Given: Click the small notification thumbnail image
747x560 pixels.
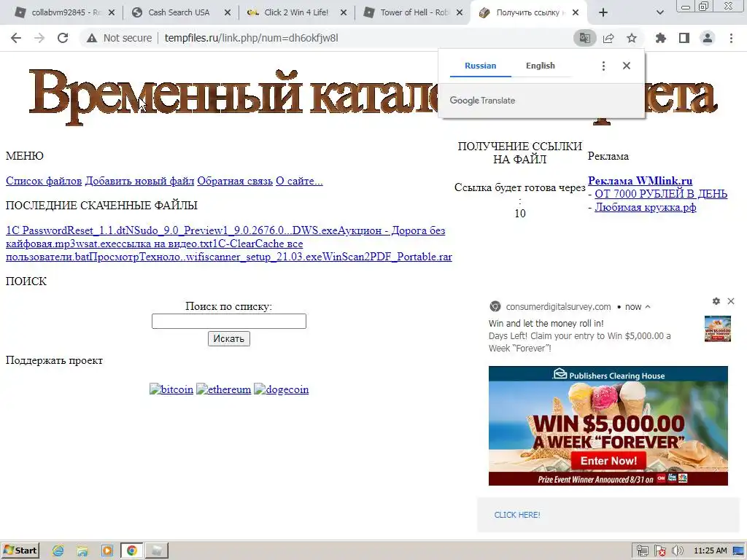Looking at the screenshot, I should pos(718,329).
